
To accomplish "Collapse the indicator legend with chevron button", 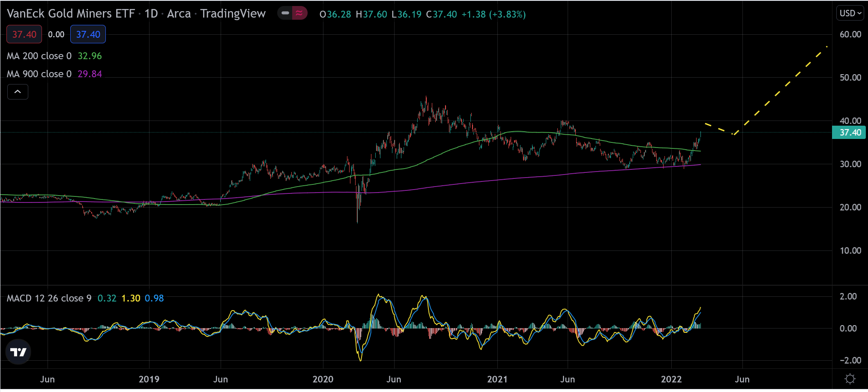I will click(x=18, y=92).
